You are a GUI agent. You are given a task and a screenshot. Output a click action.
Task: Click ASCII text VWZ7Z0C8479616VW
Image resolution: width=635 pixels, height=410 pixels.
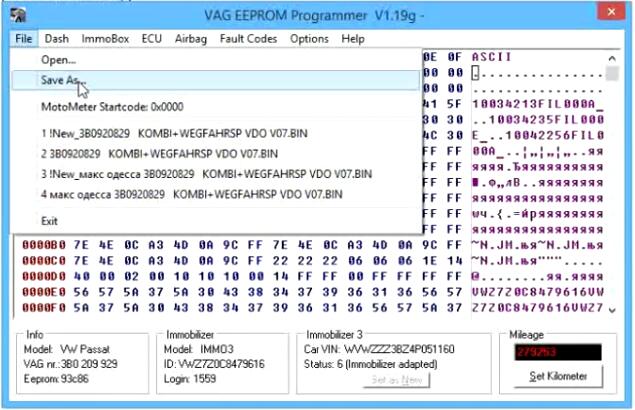(x=538, y=292)
